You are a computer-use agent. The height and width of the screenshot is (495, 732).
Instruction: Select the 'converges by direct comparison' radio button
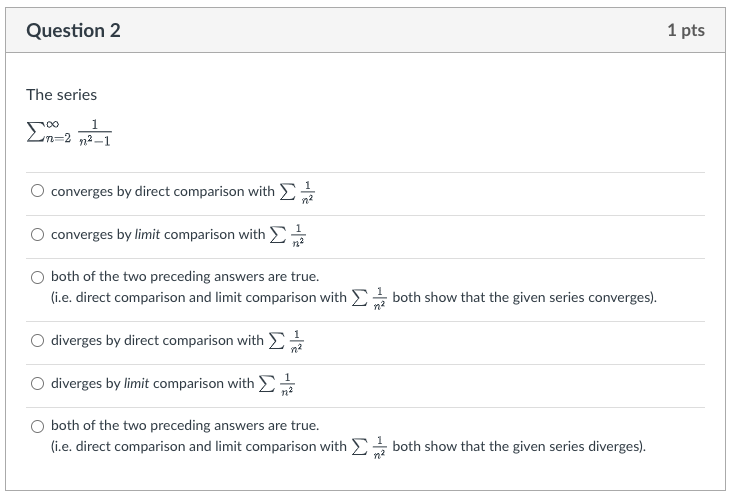tap(37, 191)
